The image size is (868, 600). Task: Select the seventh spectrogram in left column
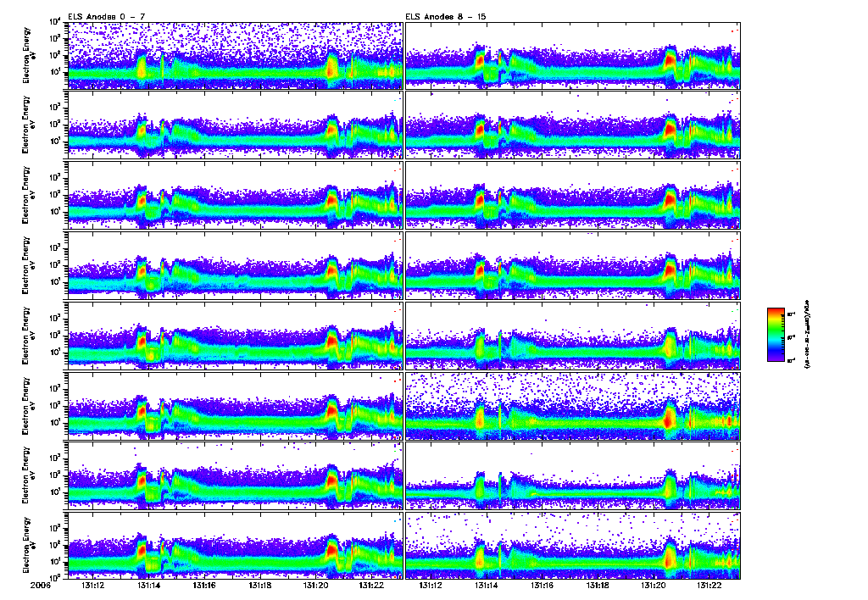(x=235, y=475)
